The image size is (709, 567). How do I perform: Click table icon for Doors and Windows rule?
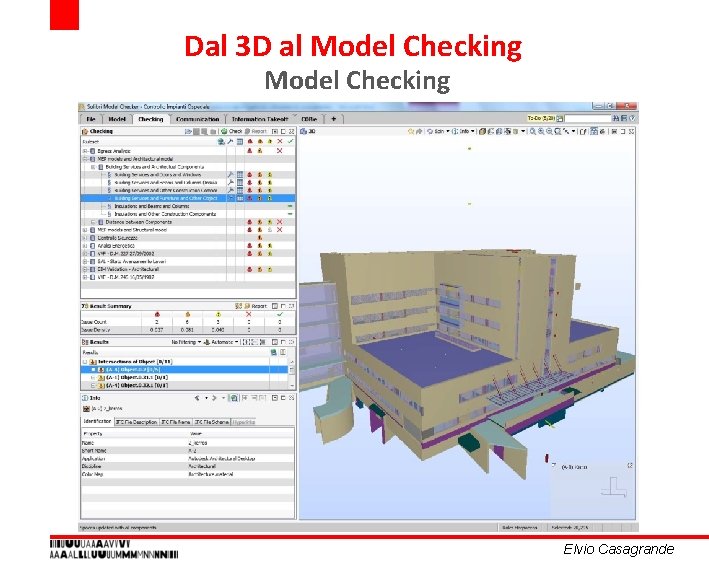coord(240,175)
